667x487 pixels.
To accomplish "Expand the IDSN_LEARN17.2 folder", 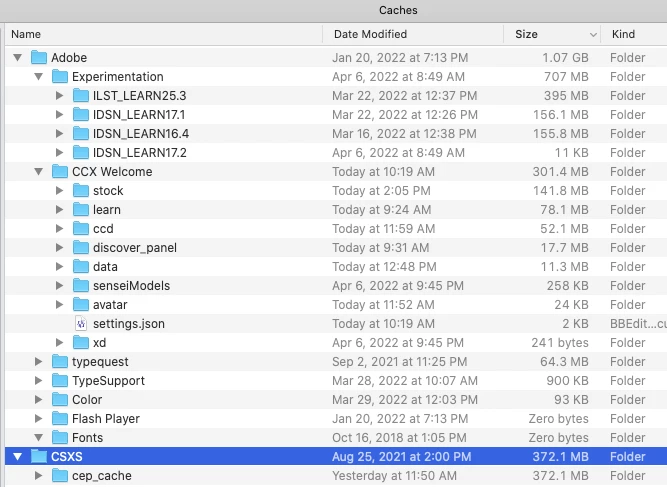I will (x=60, y=153).
